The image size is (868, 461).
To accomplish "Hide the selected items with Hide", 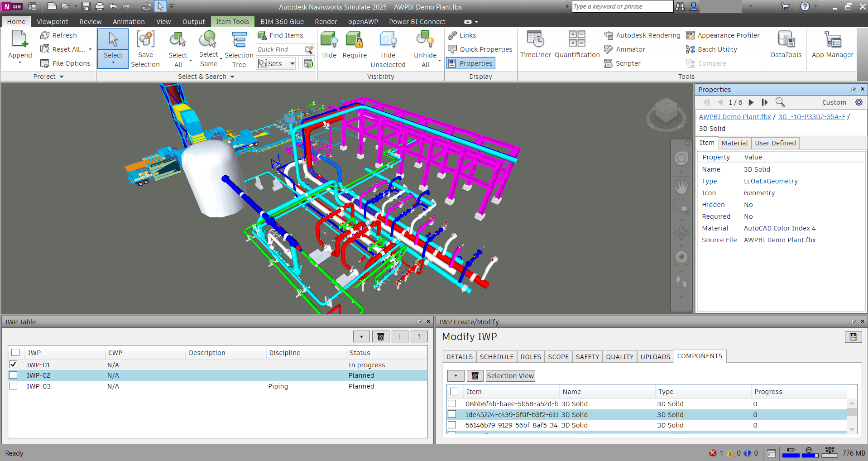I will pyautogui.click(x=329, y=44).
